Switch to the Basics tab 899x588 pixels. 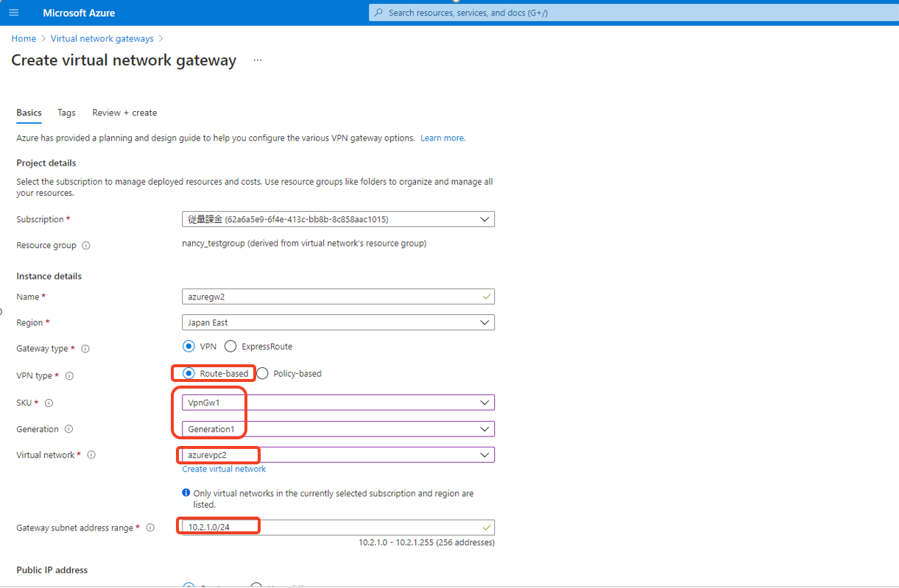coord(29,113)
